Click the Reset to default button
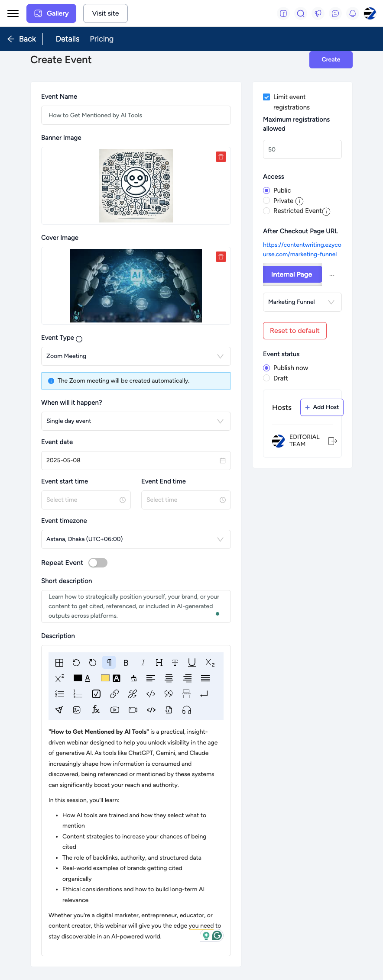The image size is (383, 980). [295, 331]
